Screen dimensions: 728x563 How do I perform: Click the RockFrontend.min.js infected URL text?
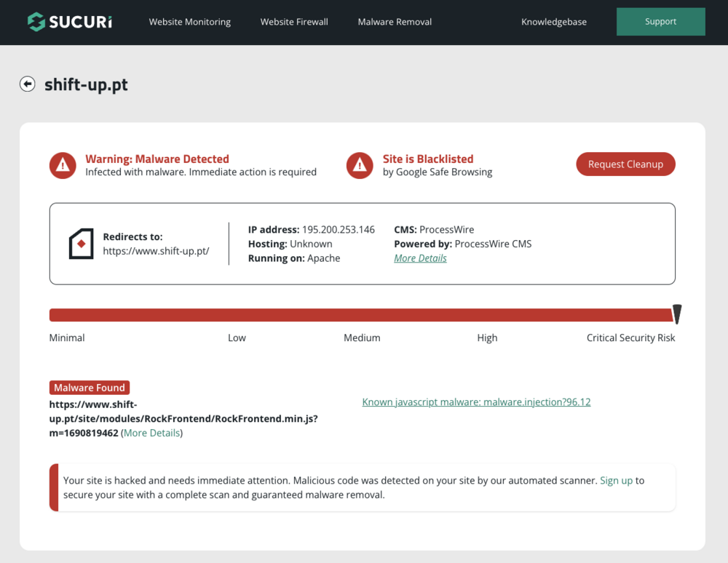pos(182,418)
